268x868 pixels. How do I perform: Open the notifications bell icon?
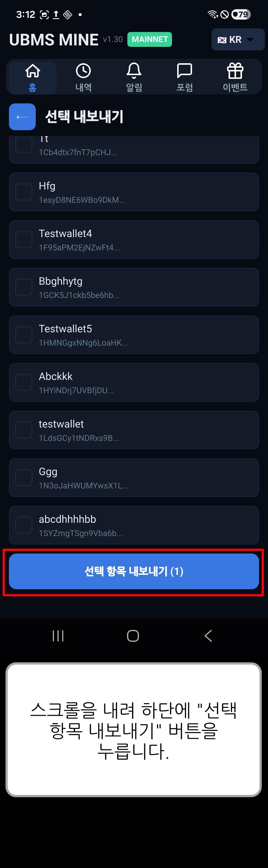click(x=134, y=71)
